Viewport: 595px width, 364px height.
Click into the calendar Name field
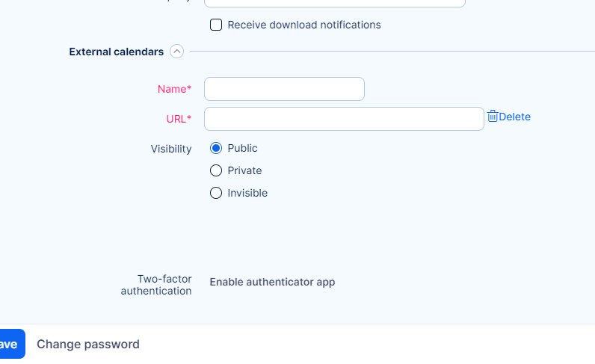coord(284,89)
